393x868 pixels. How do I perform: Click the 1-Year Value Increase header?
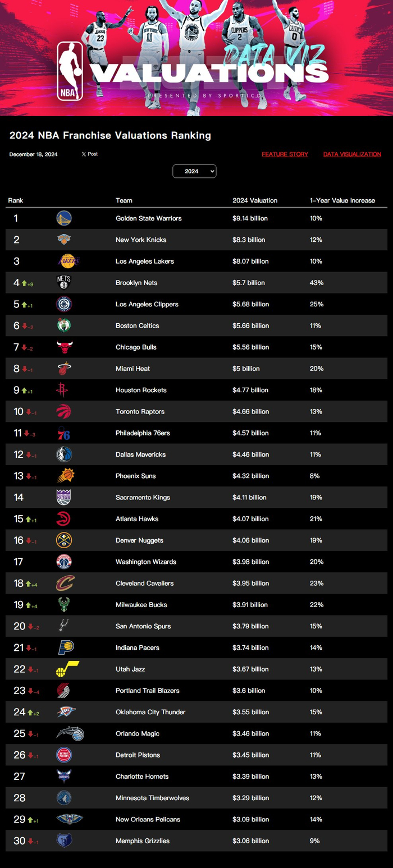point(342,200)
